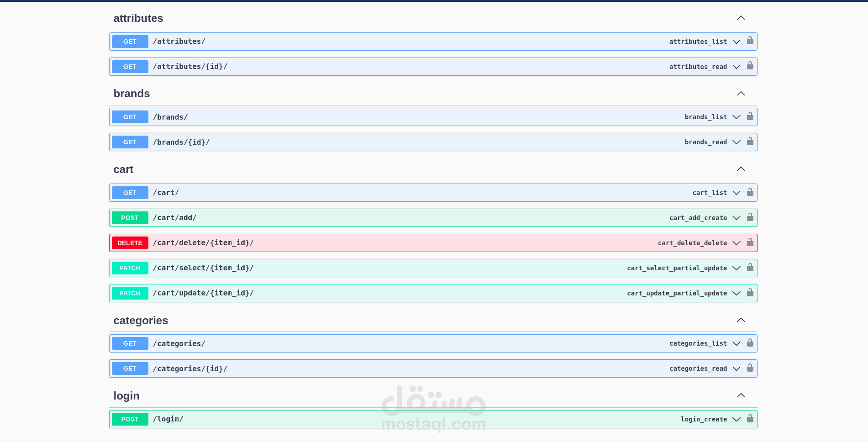Click the cart_delete_delete operation ID text

pos(692,243)
